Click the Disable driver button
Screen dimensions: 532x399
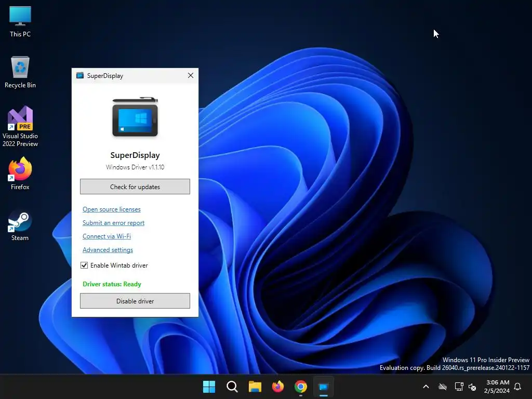[135, 301]
